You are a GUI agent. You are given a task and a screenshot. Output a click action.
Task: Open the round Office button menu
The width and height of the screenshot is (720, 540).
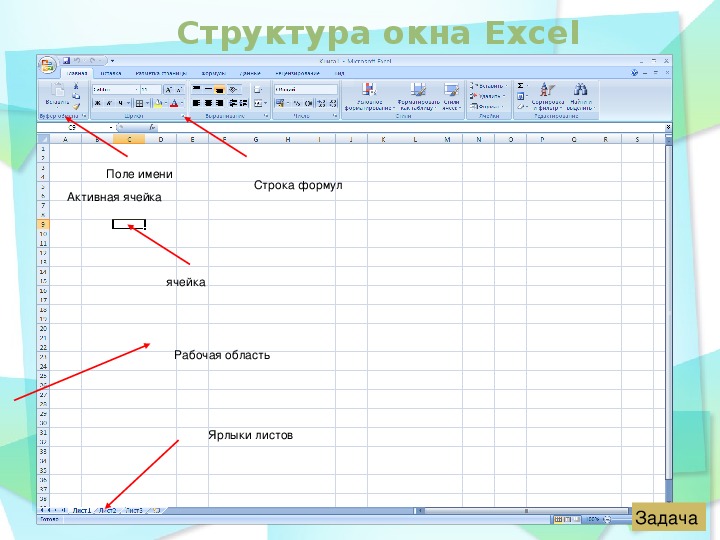[x=47, y=65]
